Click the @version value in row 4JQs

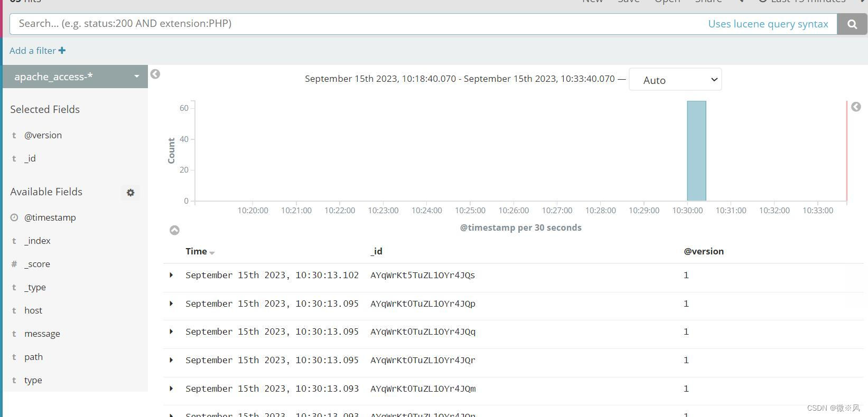(686, 275)
